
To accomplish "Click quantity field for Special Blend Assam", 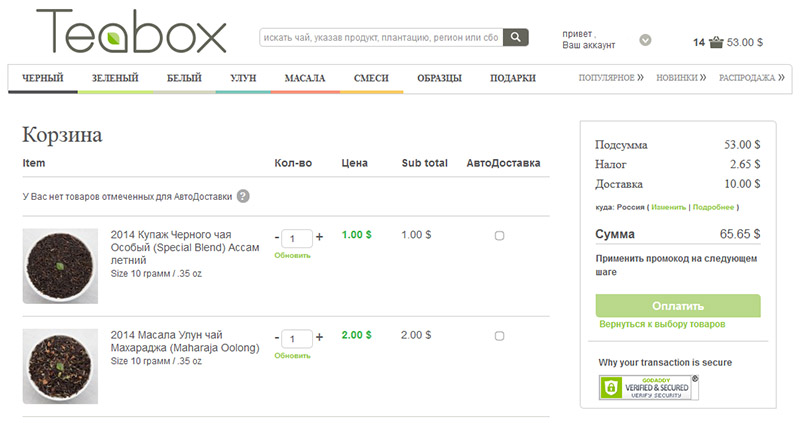I will coord(297,238).
